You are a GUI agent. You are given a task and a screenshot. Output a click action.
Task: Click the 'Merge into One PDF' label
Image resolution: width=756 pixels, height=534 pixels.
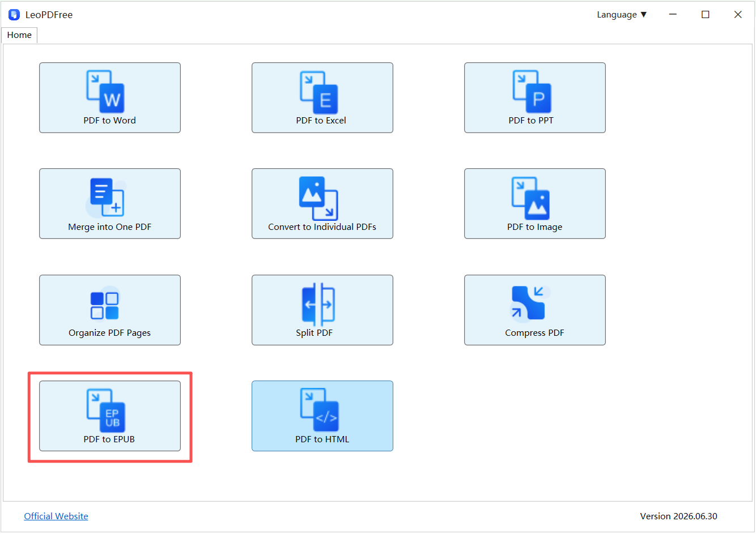click(109, 227)
